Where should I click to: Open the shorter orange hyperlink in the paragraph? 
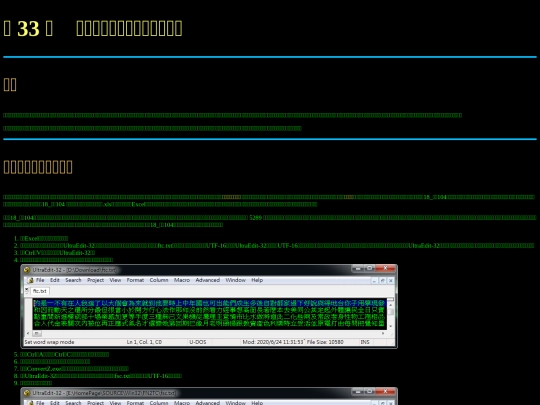click(349, 197)
